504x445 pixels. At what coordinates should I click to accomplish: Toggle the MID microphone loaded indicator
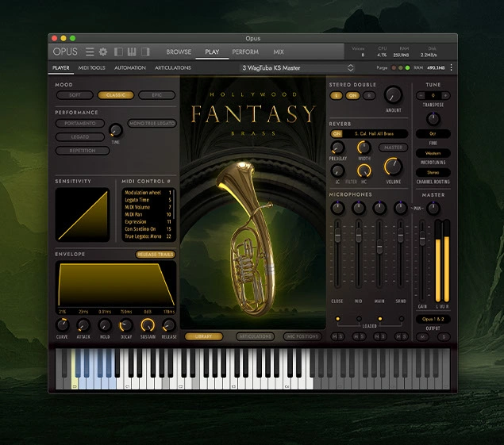pyautogui.click(x=359, y=319)
